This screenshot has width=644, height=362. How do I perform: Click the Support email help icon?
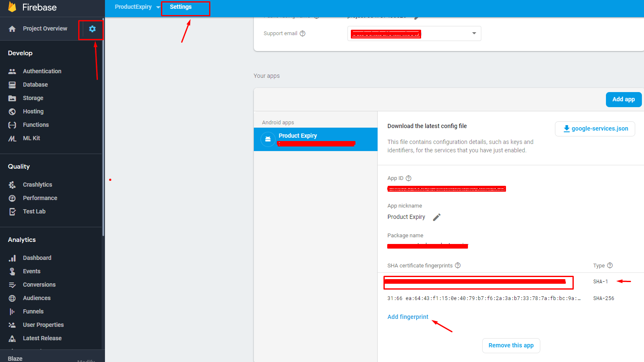(302, 33)
